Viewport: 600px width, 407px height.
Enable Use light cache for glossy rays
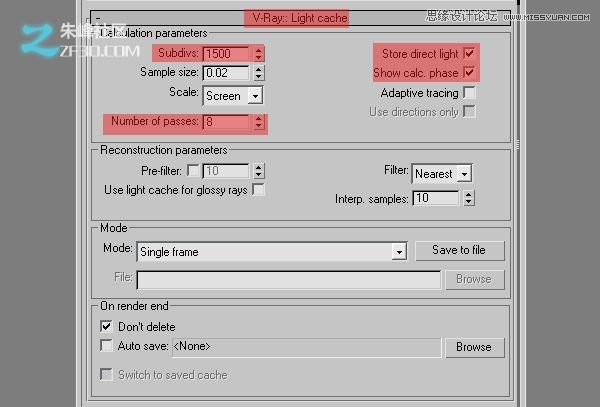[259, 190]
